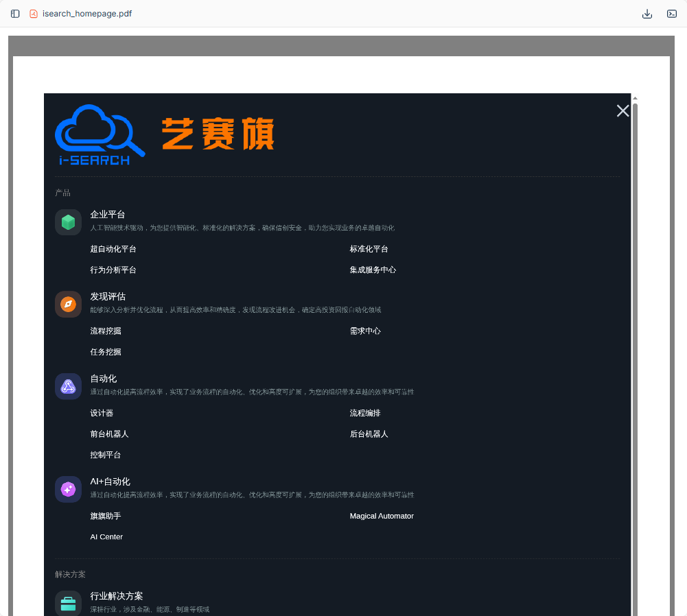
Task: Open the 发现评估 heading
Action: [108, 296]
